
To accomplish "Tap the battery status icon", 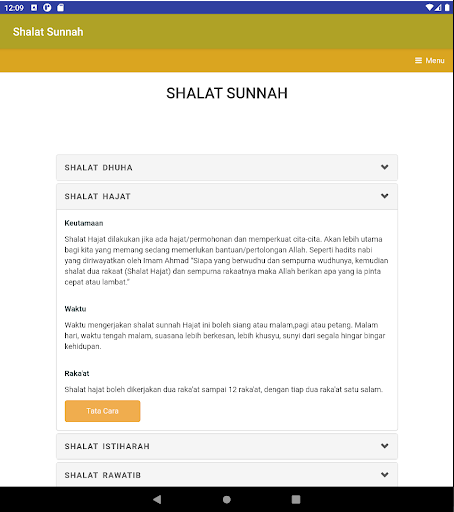I will (x=447, y=7).
